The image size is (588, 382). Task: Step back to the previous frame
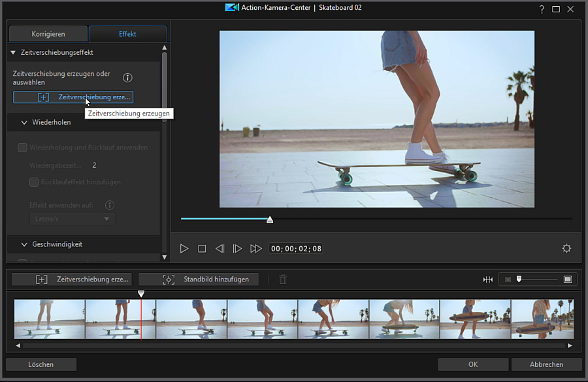point(220,249)
